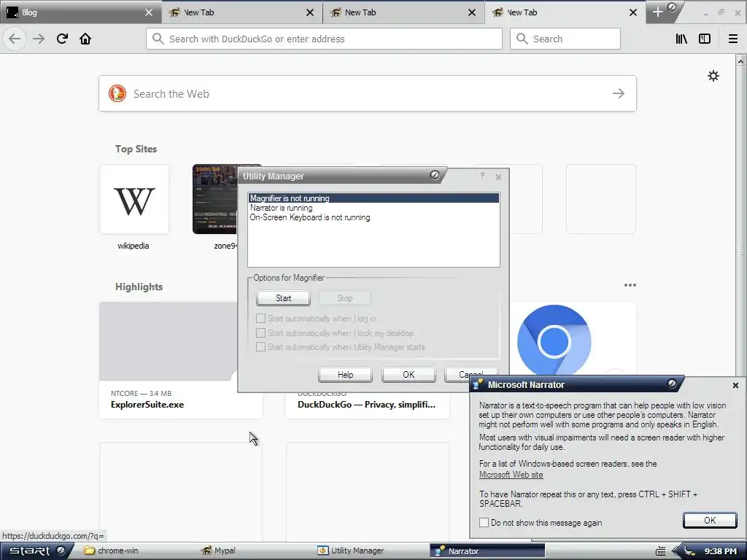This screenshot has width=747, height=560.
Task: Open the Highlights section options ellipsis
Action: click(630, 285)
